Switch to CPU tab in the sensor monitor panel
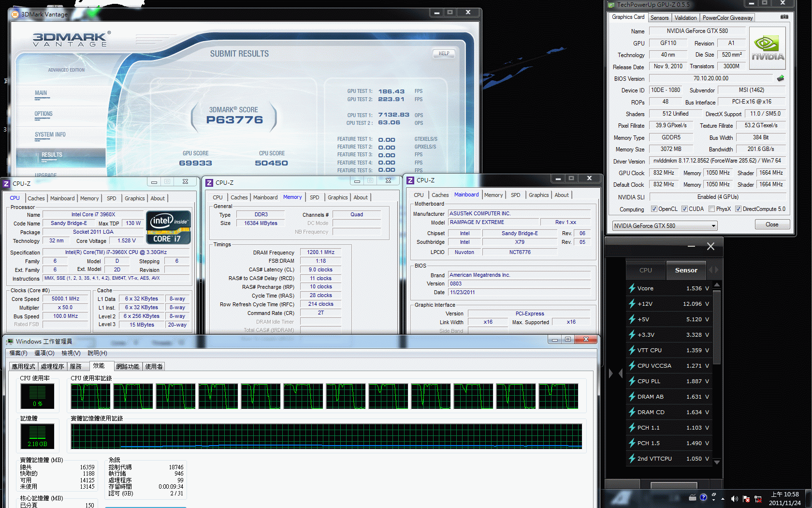The height and width of the screenshot is (508, 812). (646, 270)
